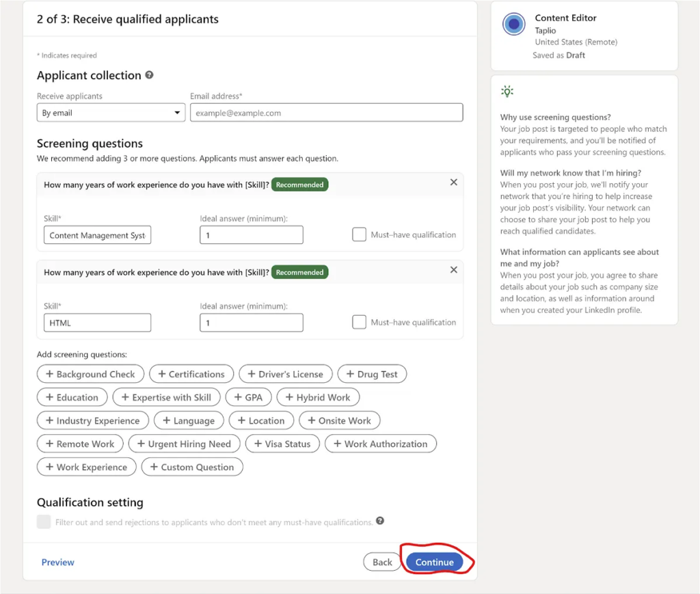Add Background Check screening question

[90, 374]
